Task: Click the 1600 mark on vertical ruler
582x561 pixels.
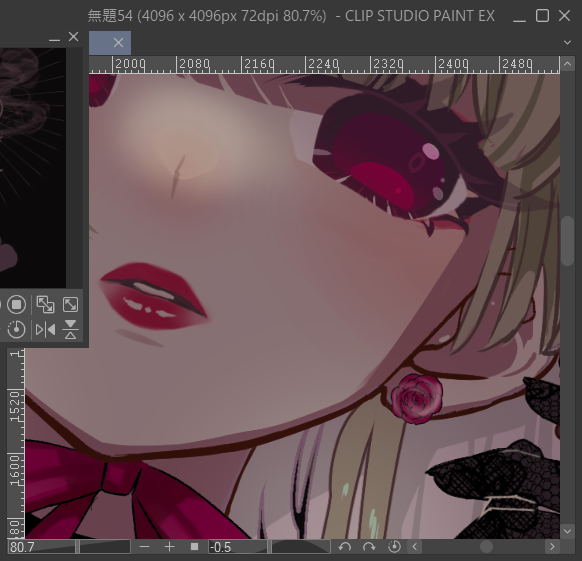Action: click(x=15, y=470)
